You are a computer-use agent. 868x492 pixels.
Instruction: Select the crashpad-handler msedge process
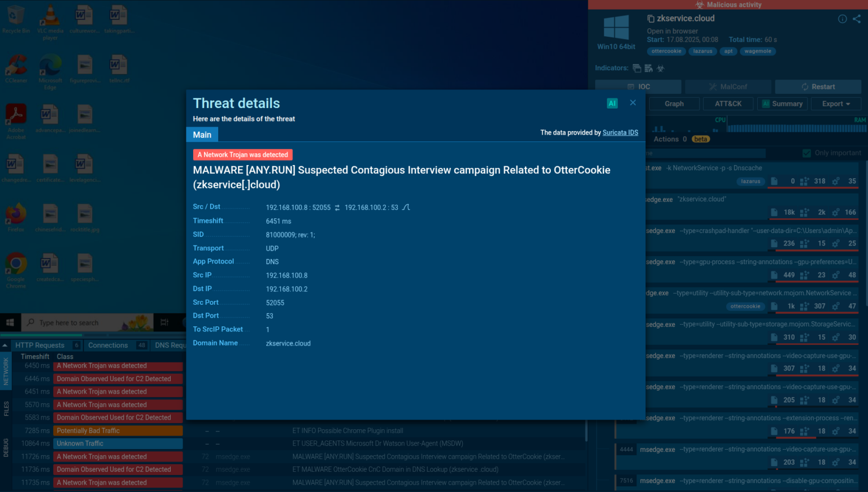coord(752,237)
